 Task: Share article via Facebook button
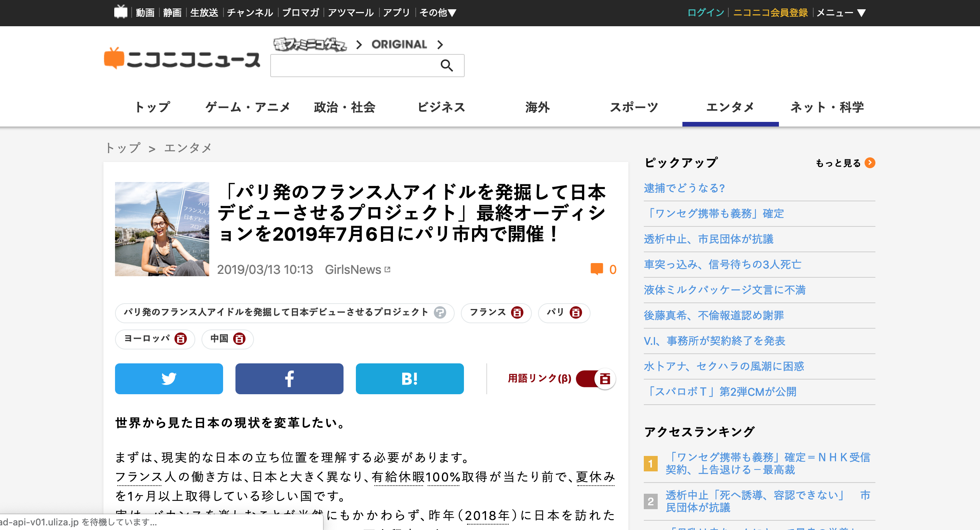(289, 379)
